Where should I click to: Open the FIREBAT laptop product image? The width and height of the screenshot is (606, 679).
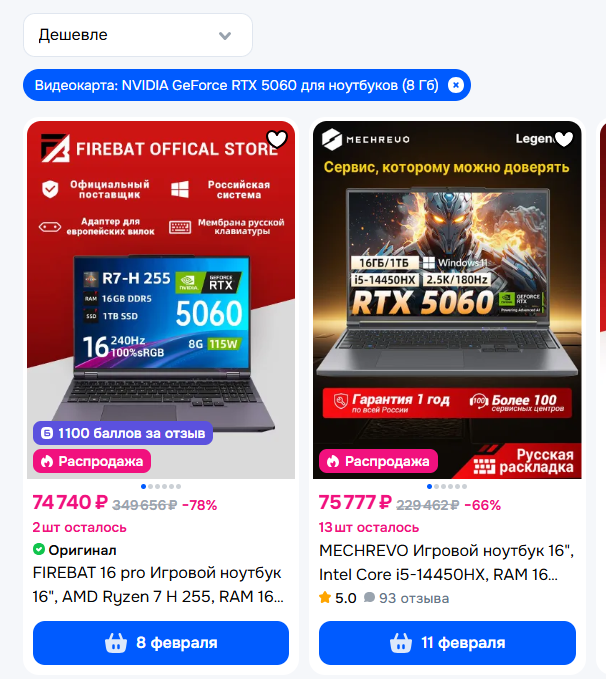point(161,300)
